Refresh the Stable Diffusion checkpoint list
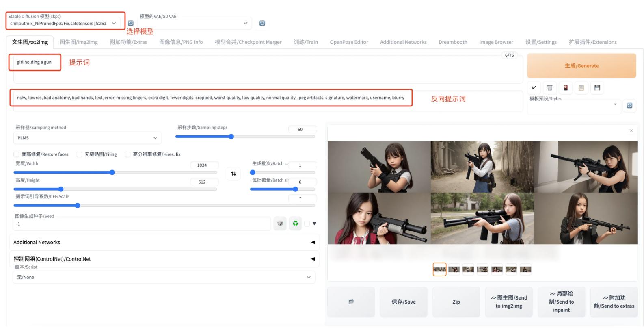Image resolution: width=644 pixels, height=330 pixels. 131,24
